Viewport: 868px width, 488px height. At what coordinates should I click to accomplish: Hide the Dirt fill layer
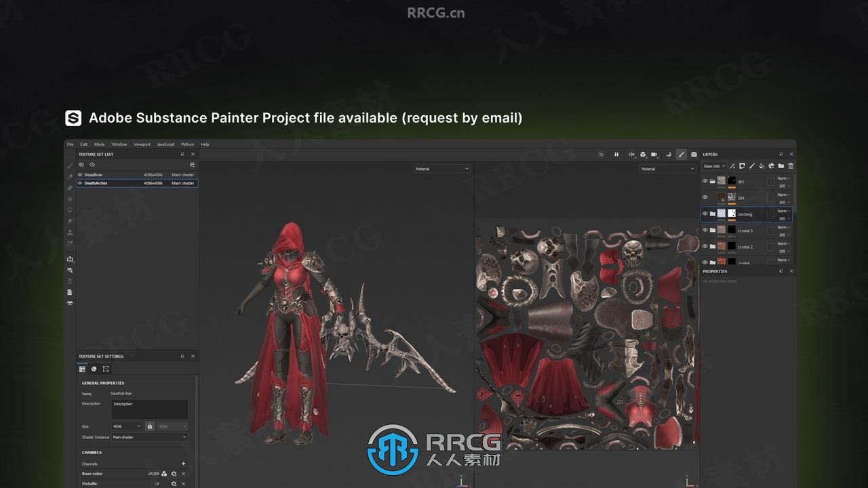(x=705, y=197)
